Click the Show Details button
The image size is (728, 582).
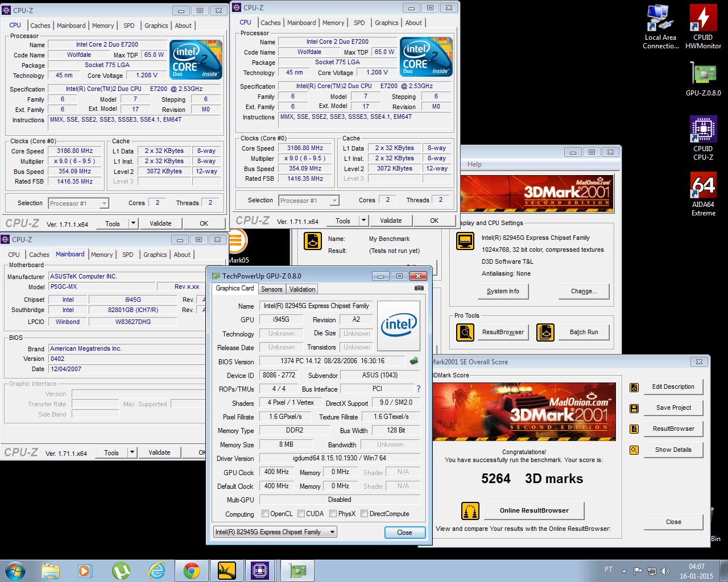tap(673, 450)
